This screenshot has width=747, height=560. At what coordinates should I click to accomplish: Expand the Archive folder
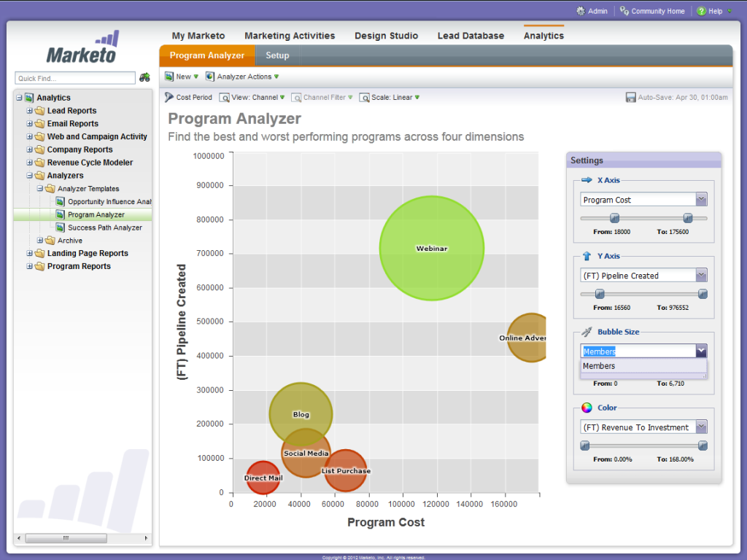click(40, 241)
